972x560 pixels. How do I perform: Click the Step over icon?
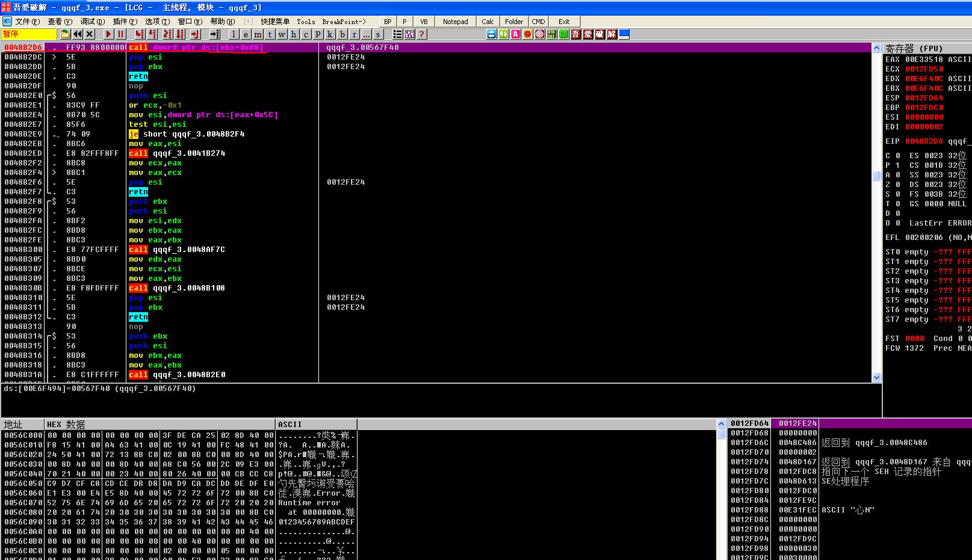pos(152,34)
